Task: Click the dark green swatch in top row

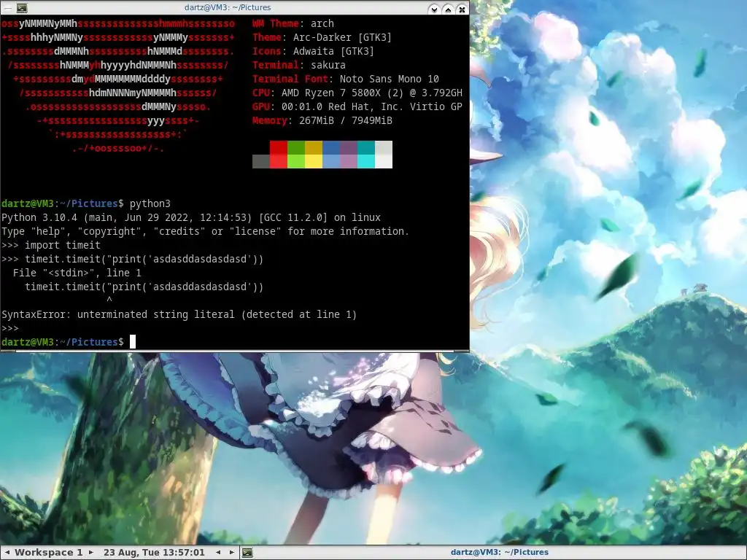Action: 296,147
